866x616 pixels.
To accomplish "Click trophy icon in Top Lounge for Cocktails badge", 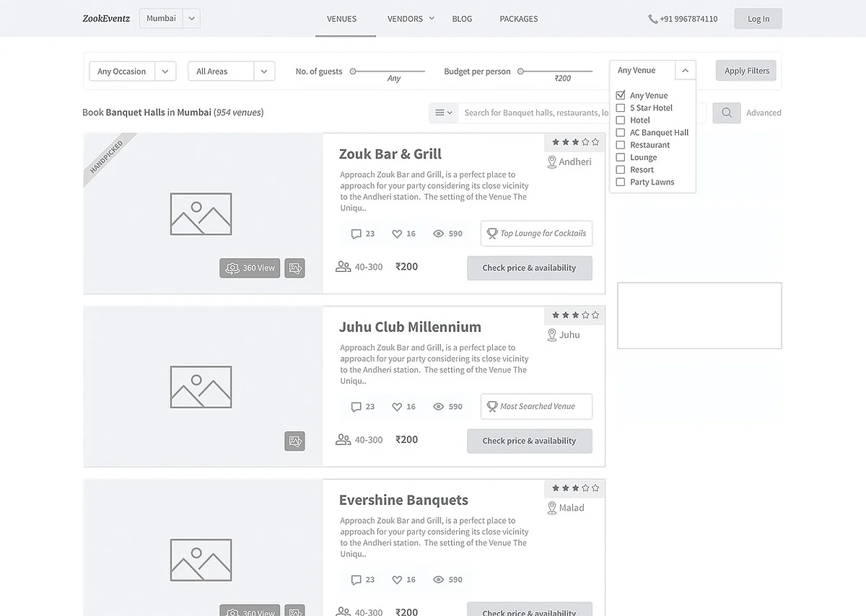I will [x=492, y=234].
